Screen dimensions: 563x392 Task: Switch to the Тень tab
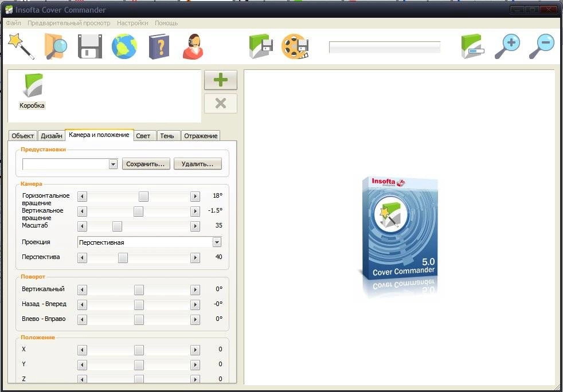[167, 136]
